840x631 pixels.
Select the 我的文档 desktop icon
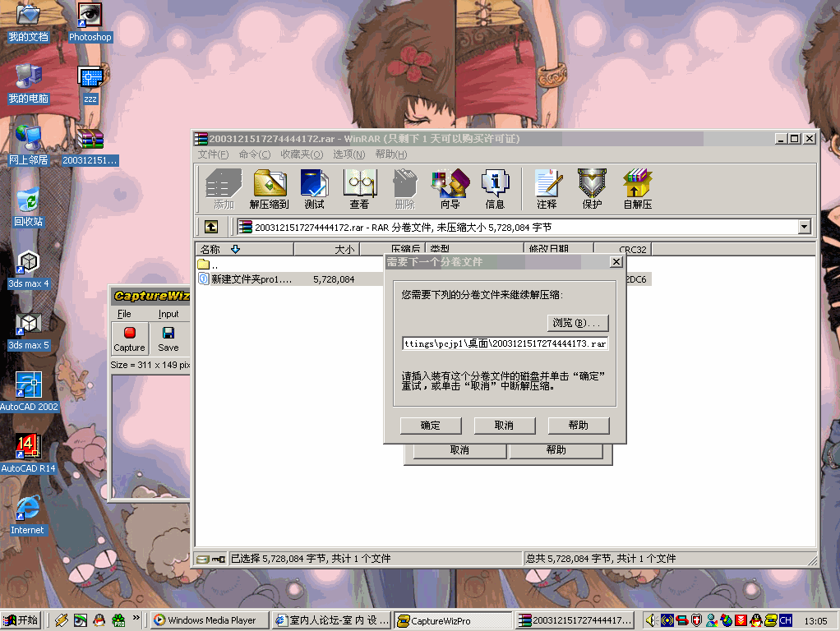[x=28, y=22]
